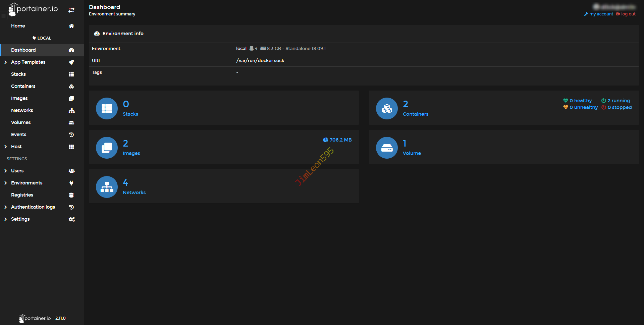The image size is (644, 325).
Task: Open the Containers sidebar menu item
Action: (x=23, y=86)
